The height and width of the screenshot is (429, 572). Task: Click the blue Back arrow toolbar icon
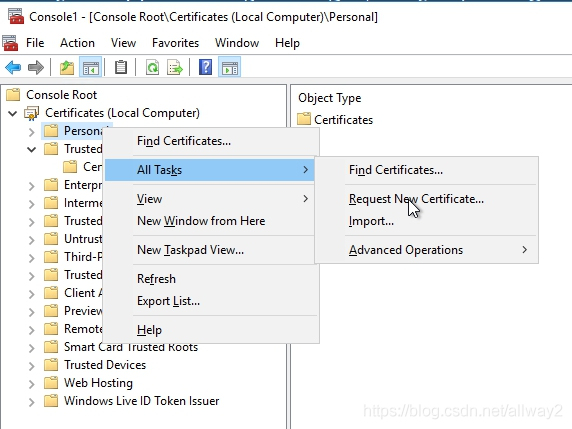[13, 67]
